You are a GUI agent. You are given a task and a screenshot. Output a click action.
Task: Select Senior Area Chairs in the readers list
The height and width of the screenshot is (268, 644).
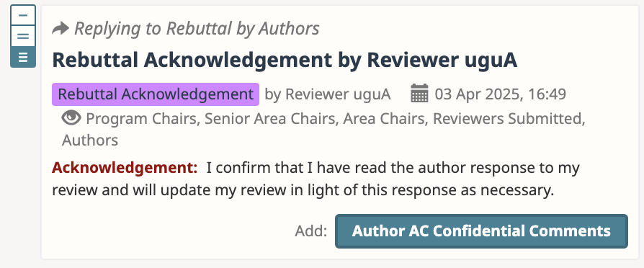[x=272, y=119]
